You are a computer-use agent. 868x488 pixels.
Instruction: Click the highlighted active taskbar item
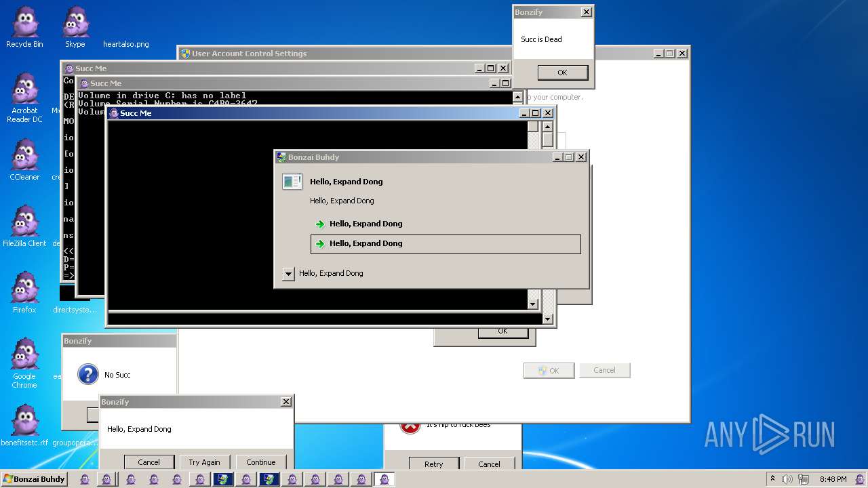coord(384,479)
